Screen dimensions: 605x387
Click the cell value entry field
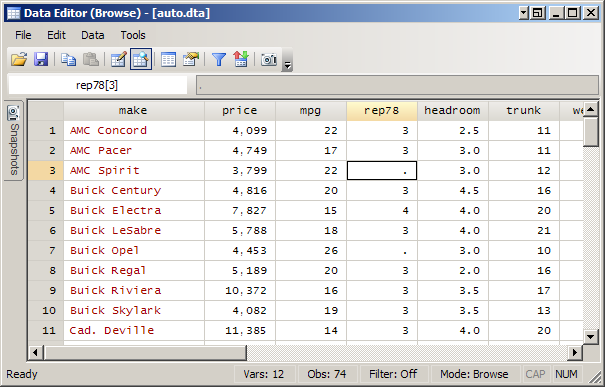pyautogui.click(x=397, y=85)
